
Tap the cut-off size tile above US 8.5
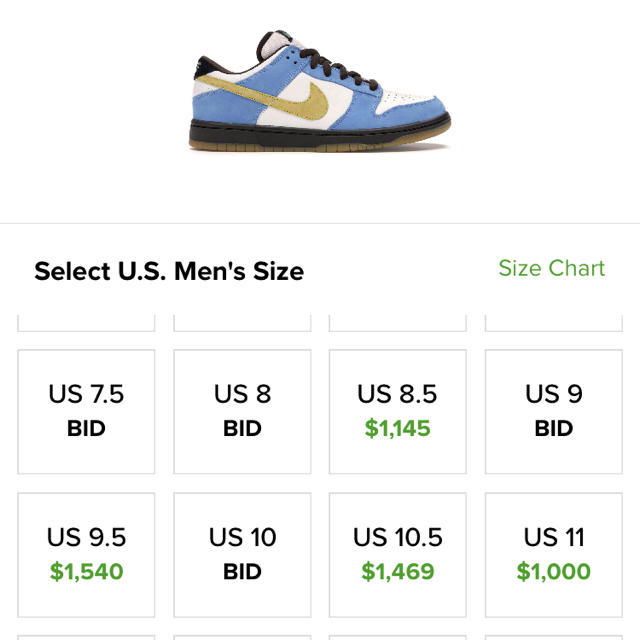click(398, 323)
